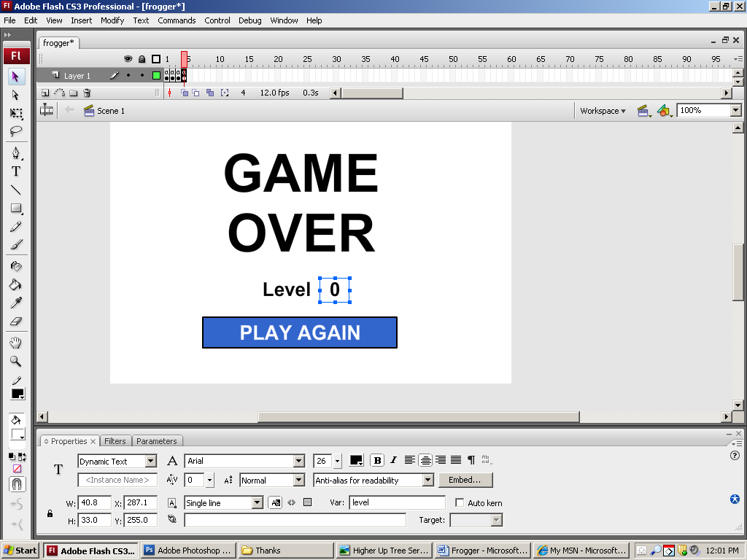Select the Text tool in toolbox

pyautogui.click(x=15, y=171)
